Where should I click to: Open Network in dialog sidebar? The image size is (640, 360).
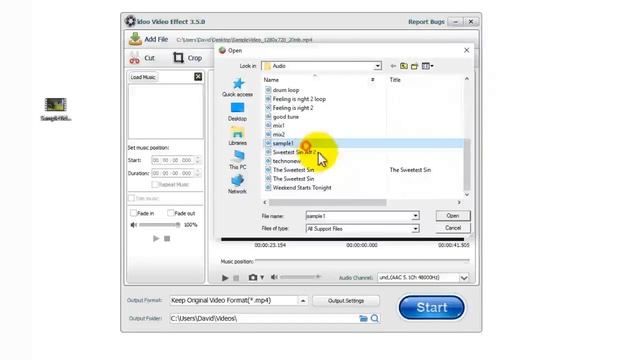pos(238,184)
